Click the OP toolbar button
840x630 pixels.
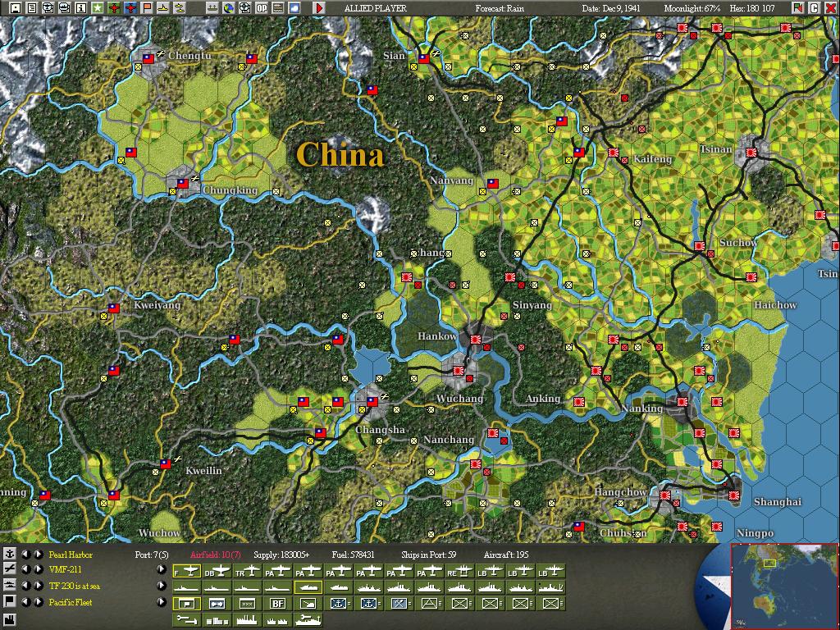(x=262, y=8)
